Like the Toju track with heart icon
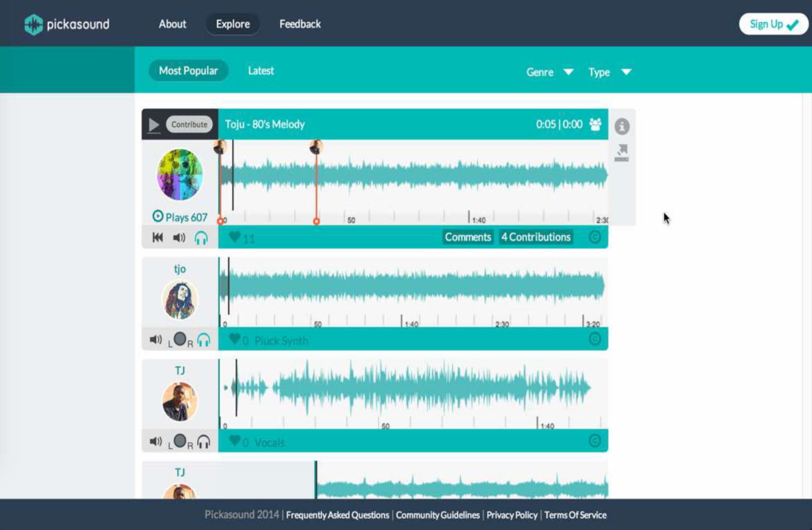This screenshot has width=812, height=530. [x=234, y=237]
